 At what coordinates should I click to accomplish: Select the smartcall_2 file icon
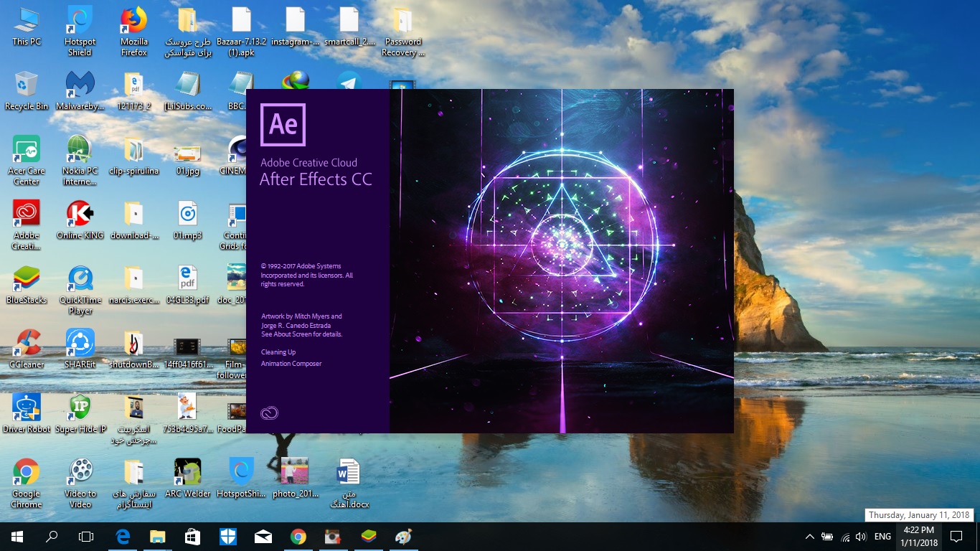tap(349, 27)
